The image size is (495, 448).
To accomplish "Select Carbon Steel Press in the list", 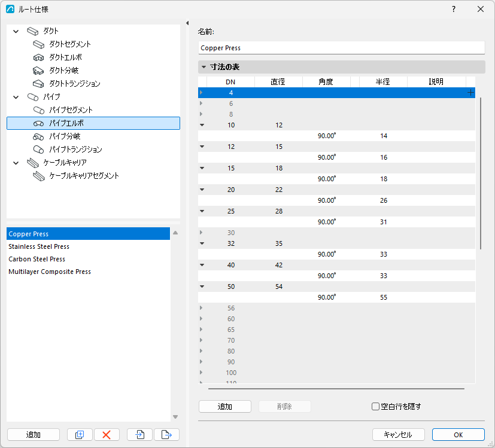I will point(89,259).
